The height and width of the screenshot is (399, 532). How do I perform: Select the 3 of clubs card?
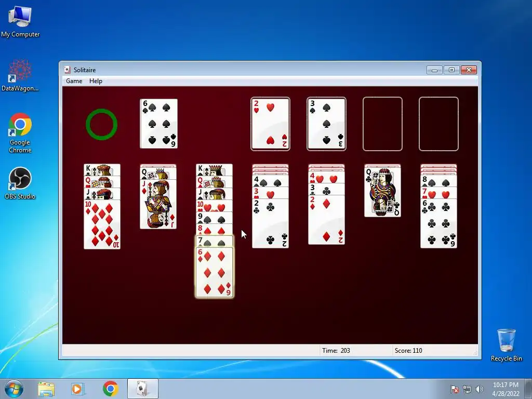coord(326,189)
